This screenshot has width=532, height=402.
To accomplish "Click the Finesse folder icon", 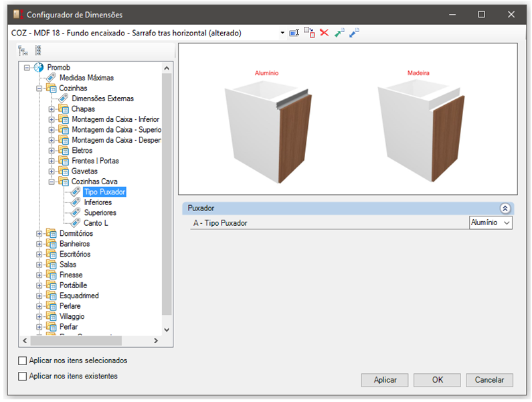I will click(x=52, y=275).
